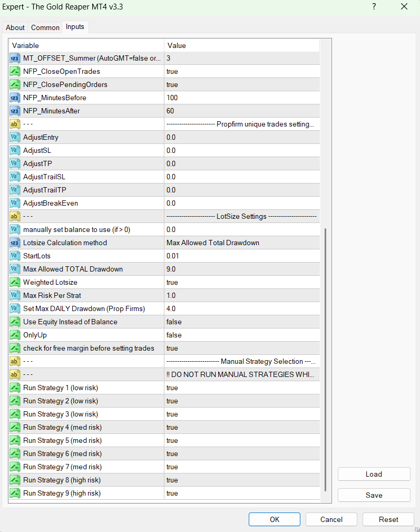This screenshot has height=532, width=420.
Task: Click the Load button
Action: (374, 474)
